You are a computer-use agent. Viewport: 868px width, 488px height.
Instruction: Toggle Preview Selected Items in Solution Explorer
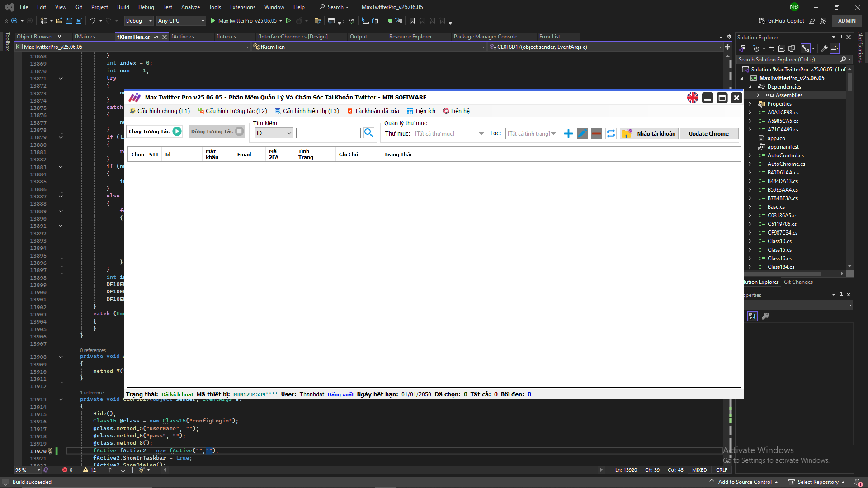(835, 48)
